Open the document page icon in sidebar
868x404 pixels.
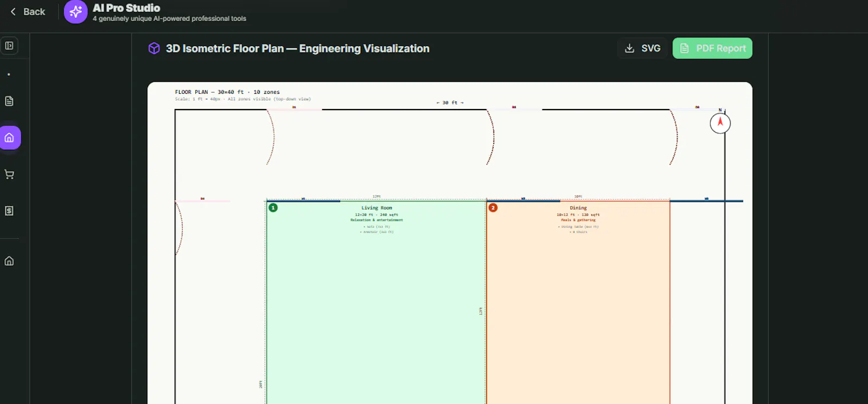9,101
